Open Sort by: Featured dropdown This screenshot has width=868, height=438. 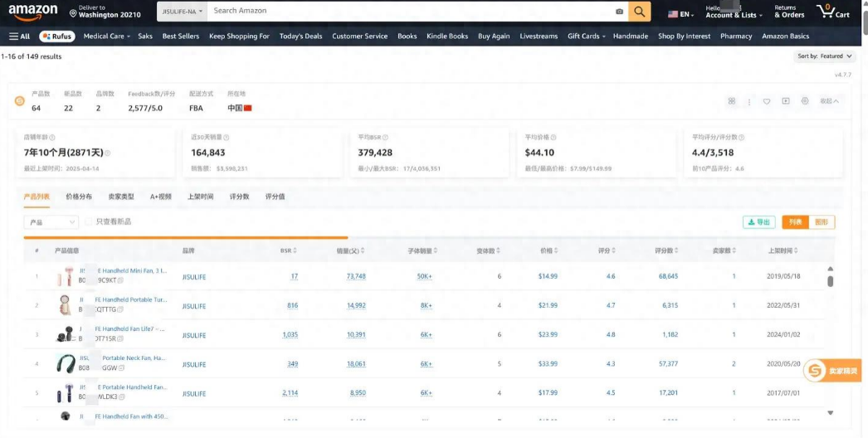click(824, 56)
